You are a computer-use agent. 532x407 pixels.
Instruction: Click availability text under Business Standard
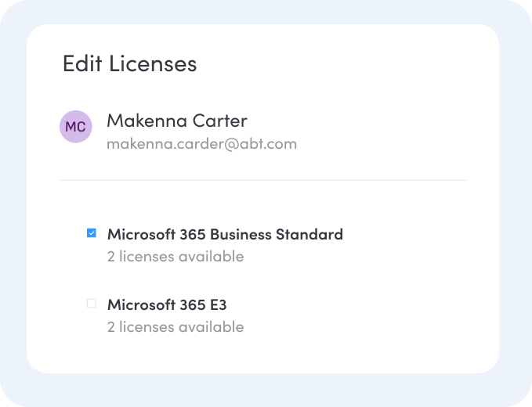[x=176, y=257]
